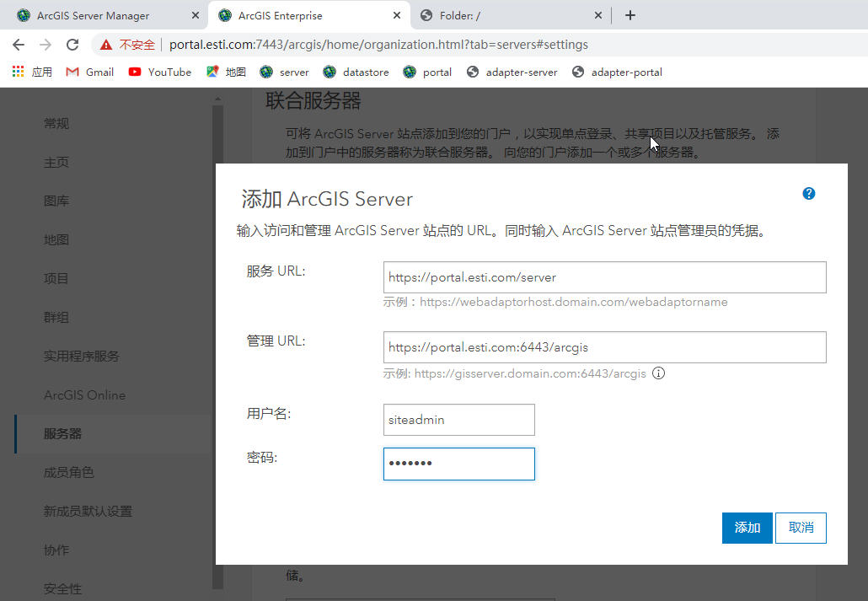Select ArcGIS Online in the settings sidebar
Image resolution: width=868 pixels, height=601 pixels.
pos(85,395)
